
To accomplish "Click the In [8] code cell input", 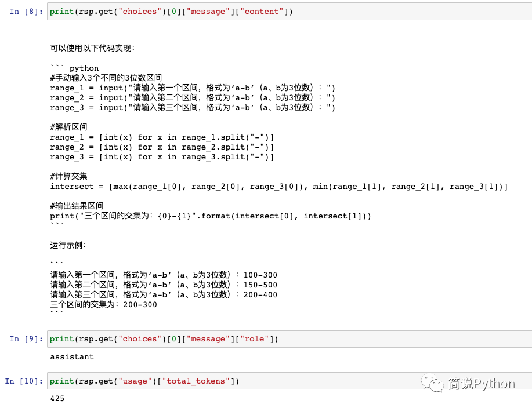I will click(289, 12).
